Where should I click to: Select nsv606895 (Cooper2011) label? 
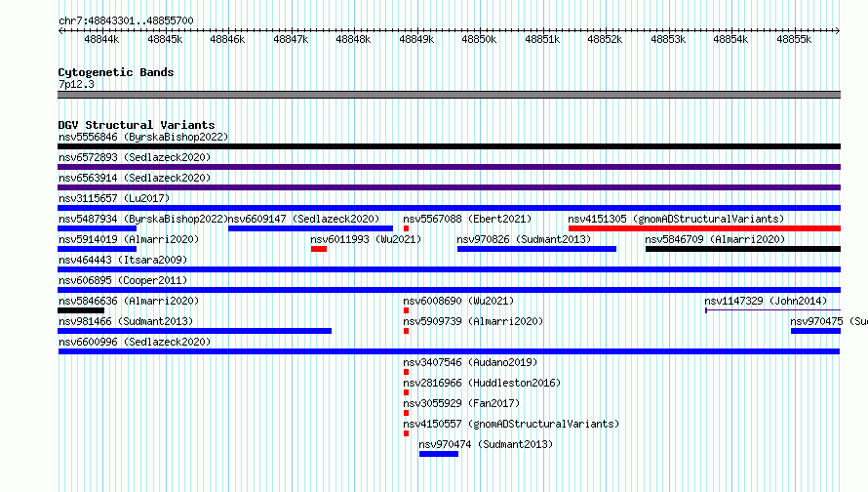pyautogui.click(x=123, y=280)
